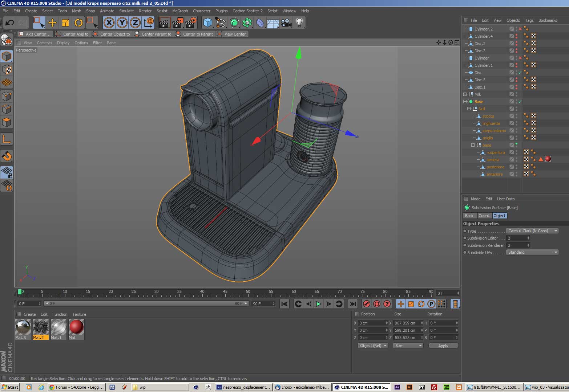
Task: Click the Undo arrow icon
Action: (x=9, y=23)
